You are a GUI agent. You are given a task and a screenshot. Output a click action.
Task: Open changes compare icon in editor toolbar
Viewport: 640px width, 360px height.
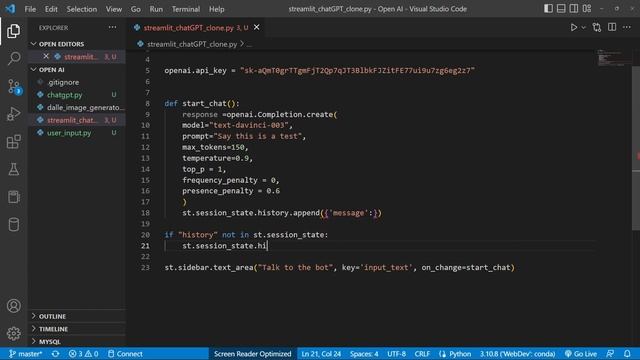pyautogui.click(x=597, y=27)
